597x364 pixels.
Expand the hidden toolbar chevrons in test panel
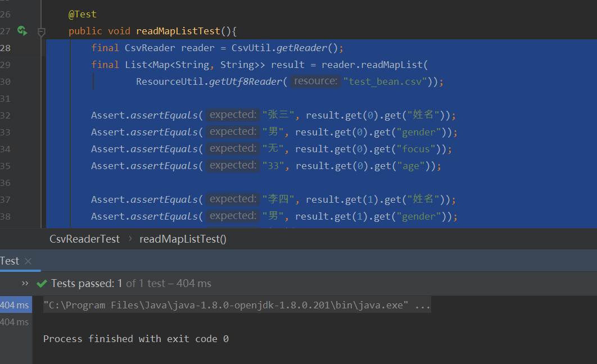point(25,283)
